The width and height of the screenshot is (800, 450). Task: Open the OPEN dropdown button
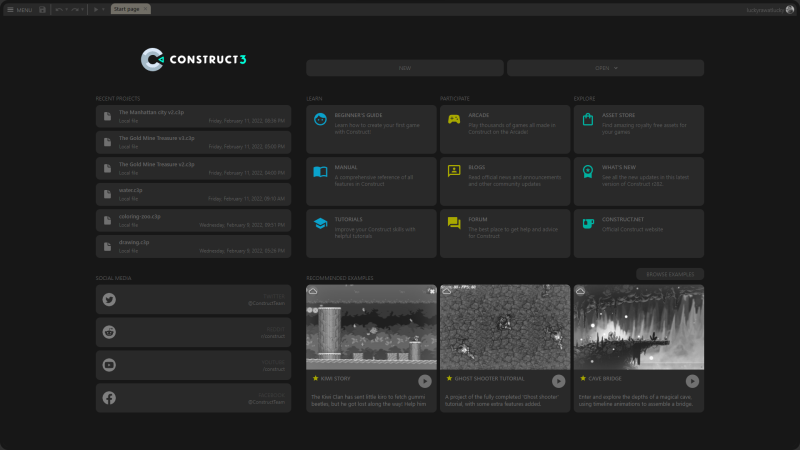[x=606, y=68]
